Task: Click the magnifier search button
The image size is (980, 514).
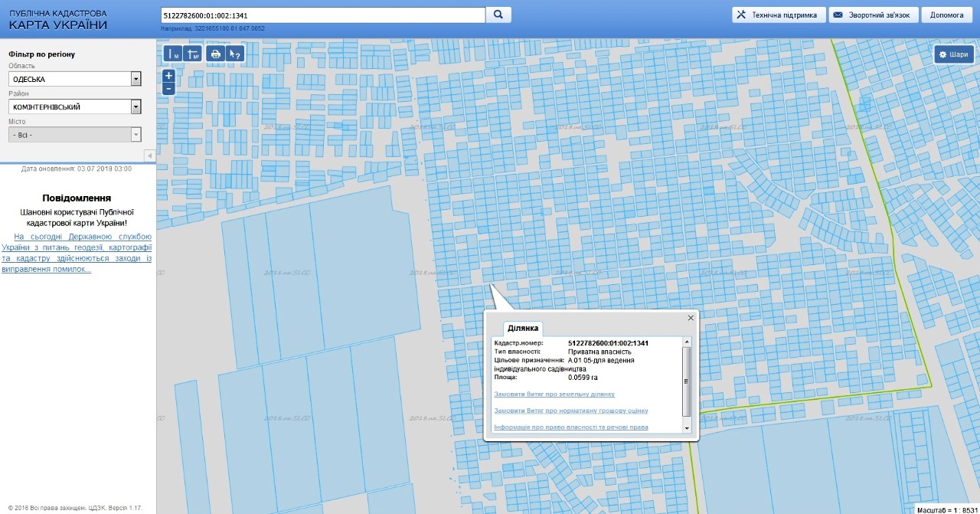Action: [x=498, y=15]
